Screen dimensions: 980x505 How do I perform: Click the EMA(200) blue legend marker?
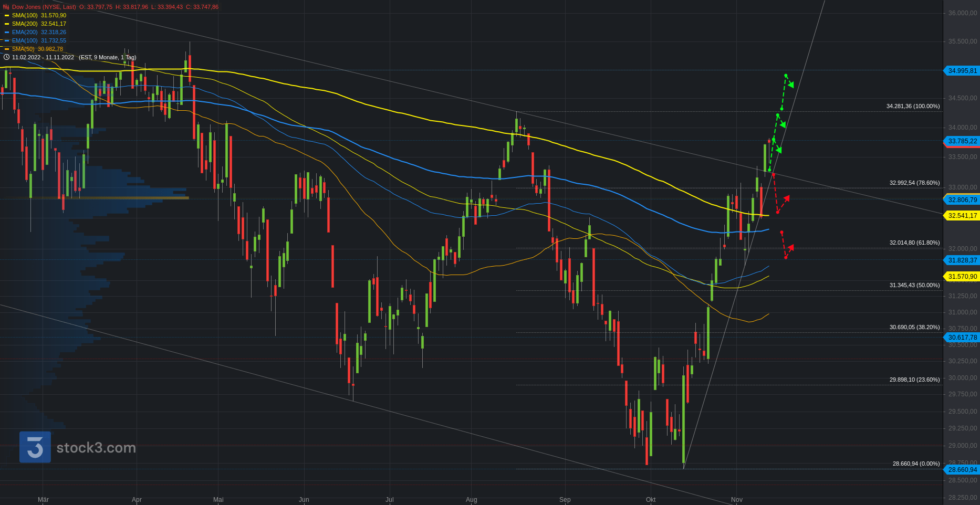click(7, 33)
